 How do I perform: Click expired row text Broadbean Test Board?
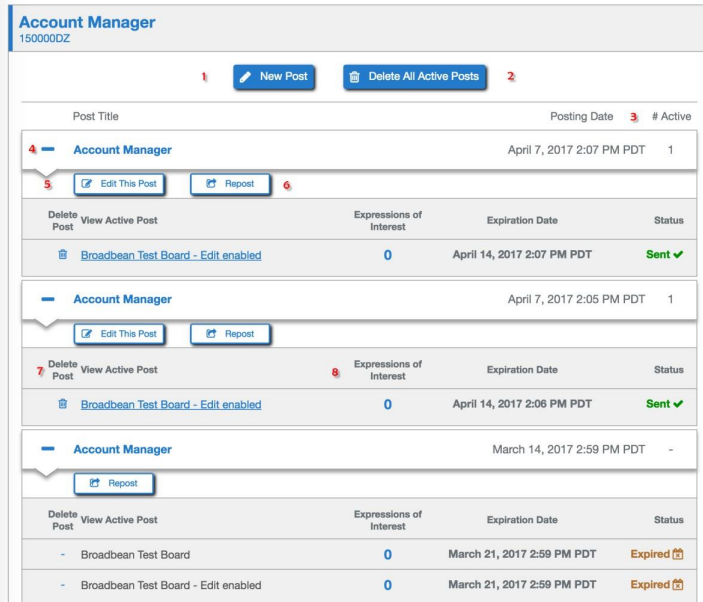pos(135,554)
